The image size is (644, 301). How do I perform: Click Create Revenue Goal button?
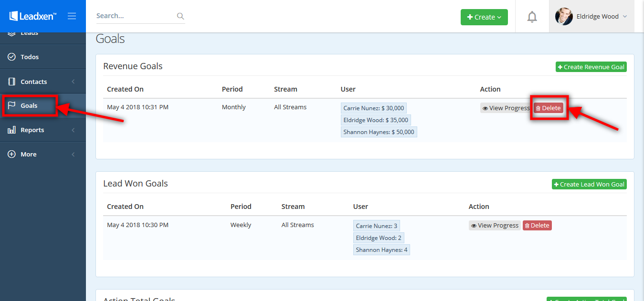pos(591,67)
